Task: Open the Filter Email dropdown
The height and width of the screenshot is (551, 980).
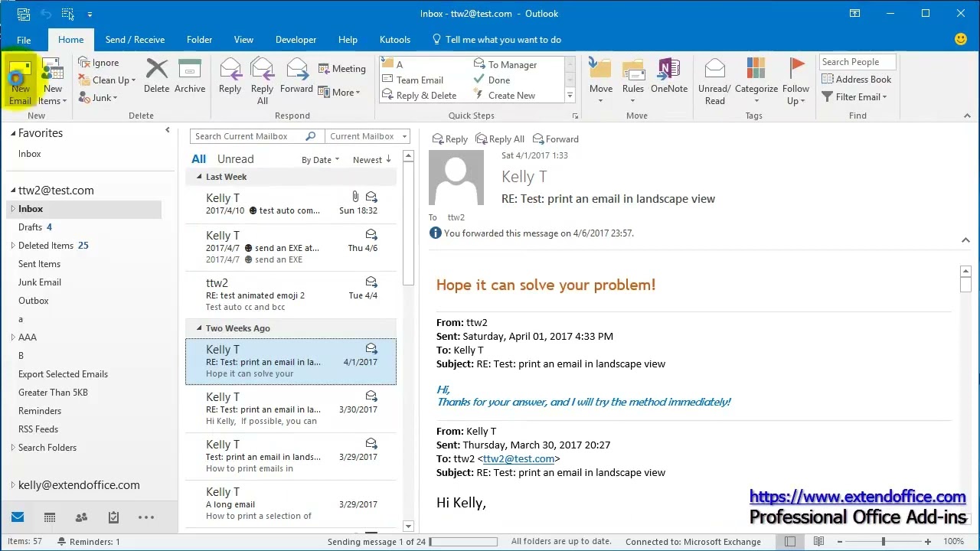Action: click(854, 97)
